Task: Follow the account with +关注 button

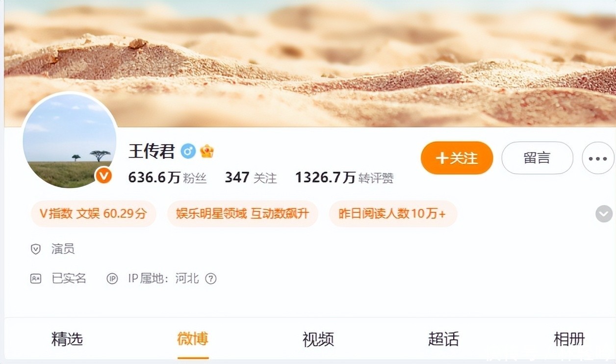Action: pos(457,158)
